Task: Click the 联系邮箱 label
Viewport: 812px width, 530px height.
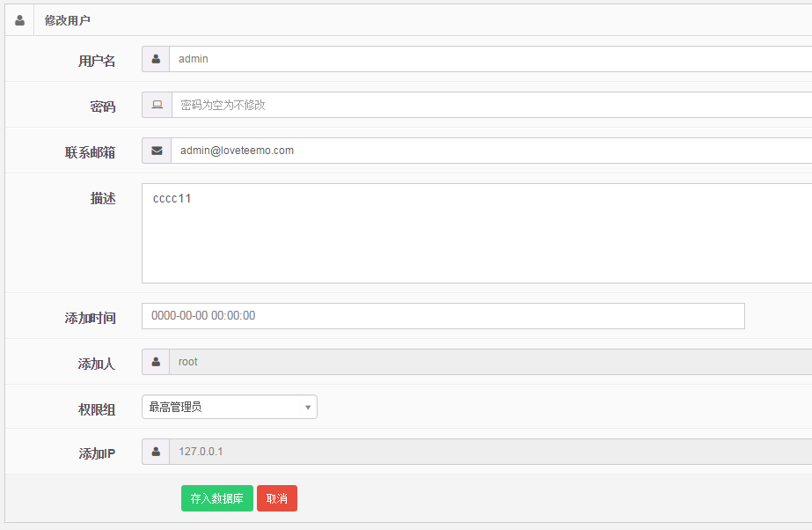Action: tap(90, 152)
